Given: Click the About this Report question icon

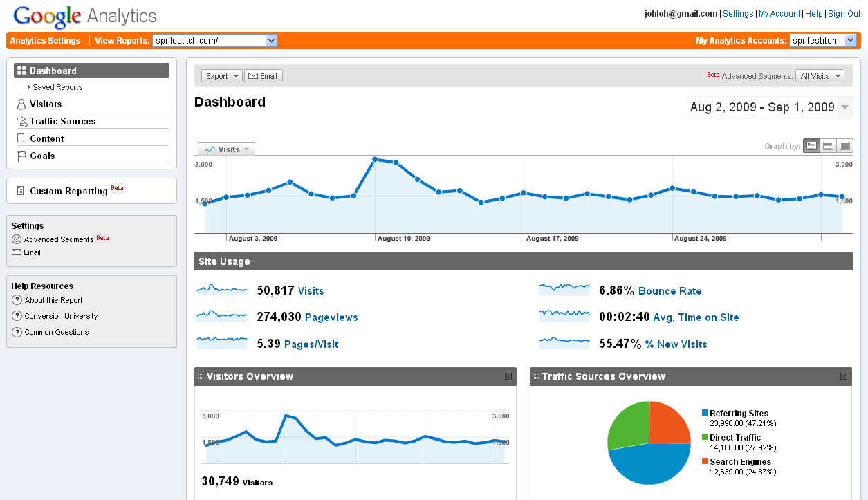Looking at the screenshot, I should click(x=17, y=300).
